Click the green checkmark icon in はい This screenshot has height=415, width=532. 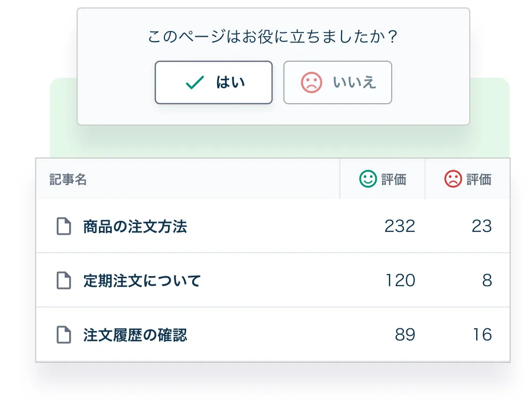(195, 82)
